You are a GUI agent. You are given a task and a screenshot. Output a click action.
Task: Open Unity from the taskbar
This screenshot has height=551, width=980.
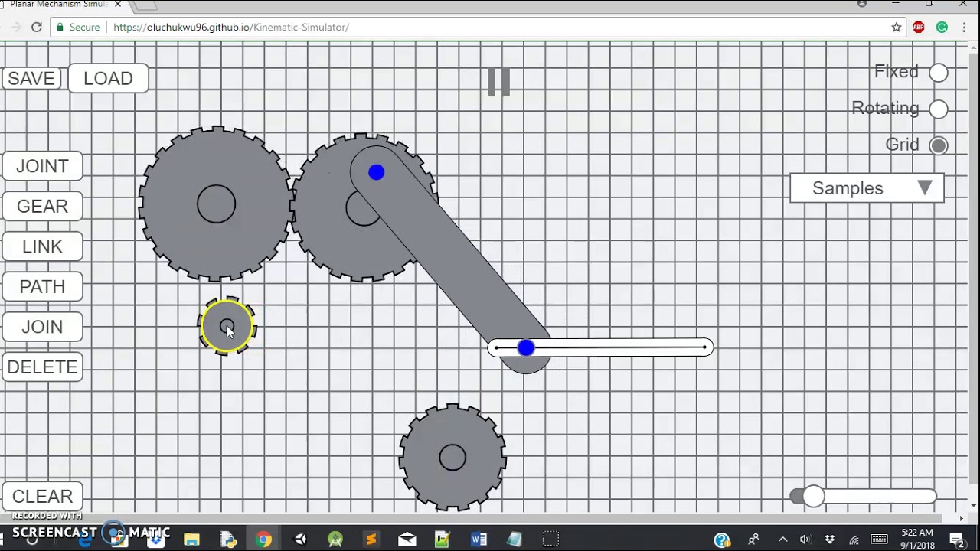point(300,540)
